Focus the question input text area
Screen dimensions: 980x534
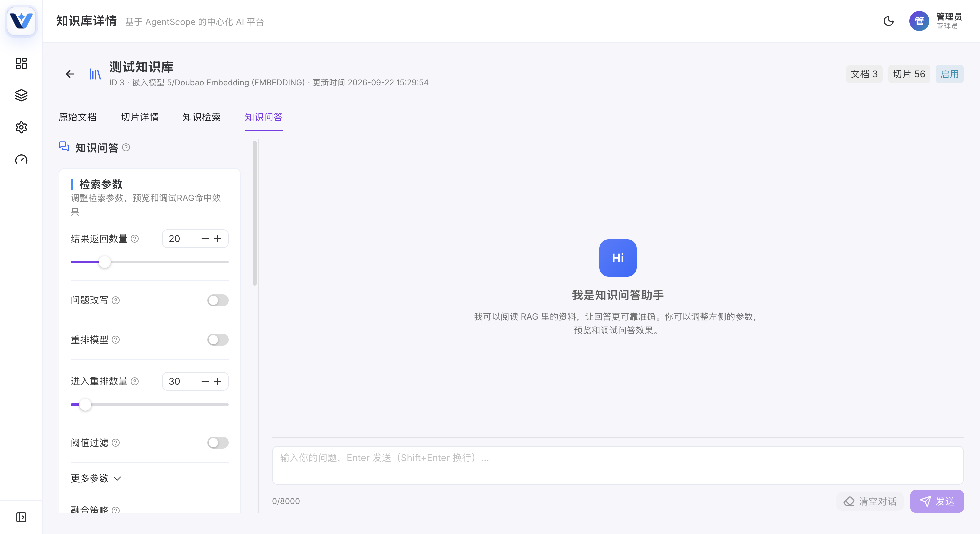pos(618,465)
